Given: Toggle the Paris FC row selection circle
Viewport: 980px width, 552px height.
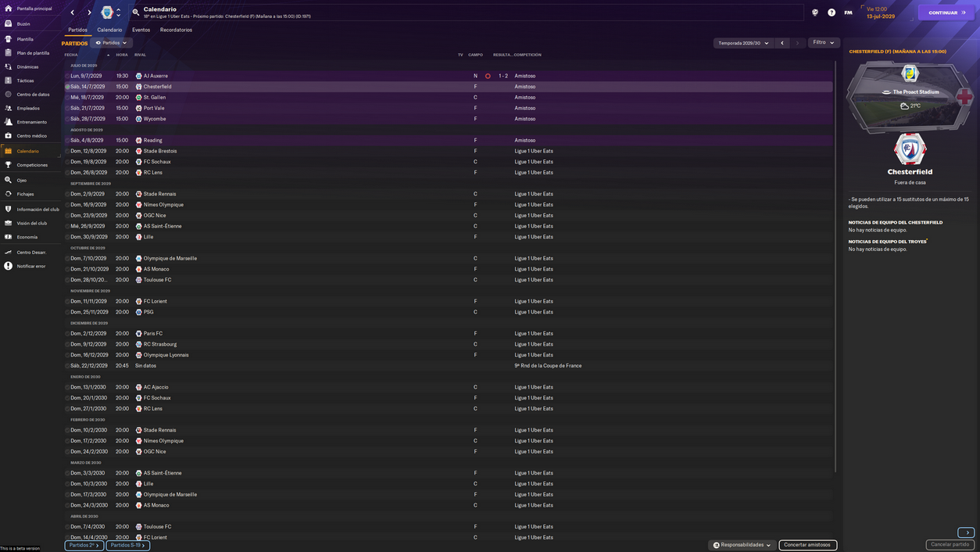Looking at the screenshot, I should pos(68,334).
